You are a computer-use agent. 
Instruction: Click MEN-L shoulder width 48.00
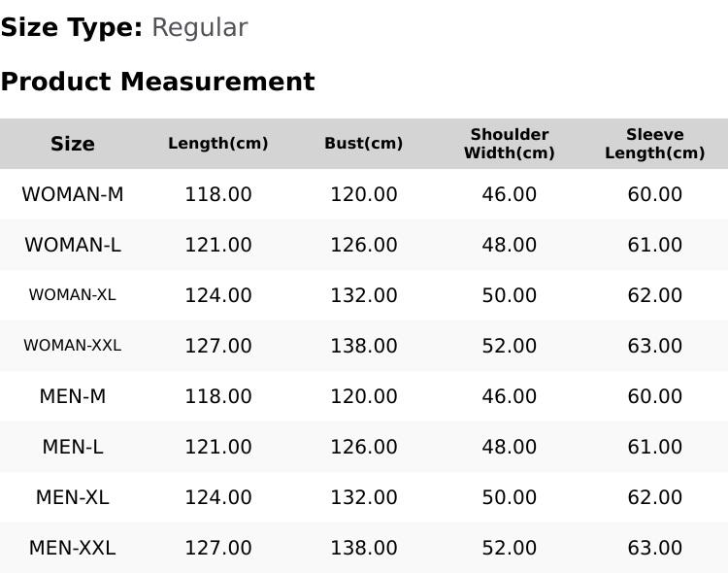pos(510,447)
